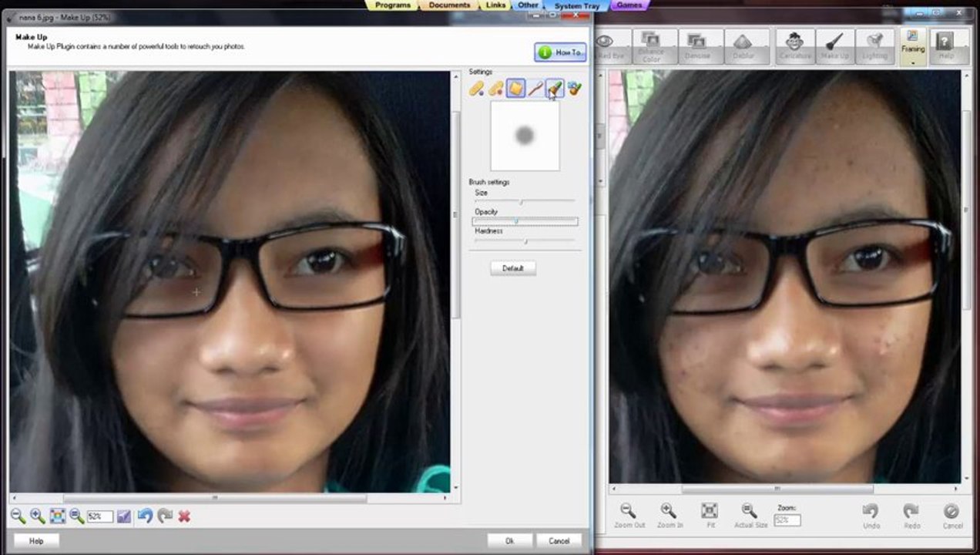Click Redo in main window bottom bar
Screen dimensions: 980x555
click(x=911, y=516)
